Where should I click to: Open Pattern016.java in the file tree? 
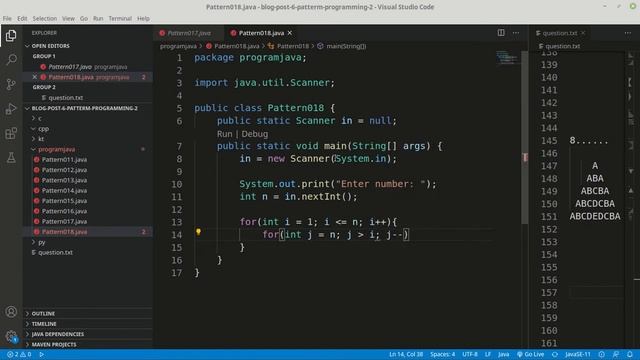(64, 211)
